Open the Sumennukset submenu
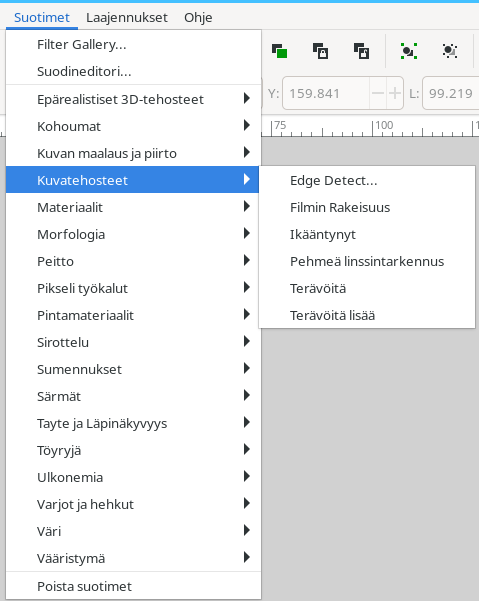This screenshot has height=601, width=479. (133, 369)
